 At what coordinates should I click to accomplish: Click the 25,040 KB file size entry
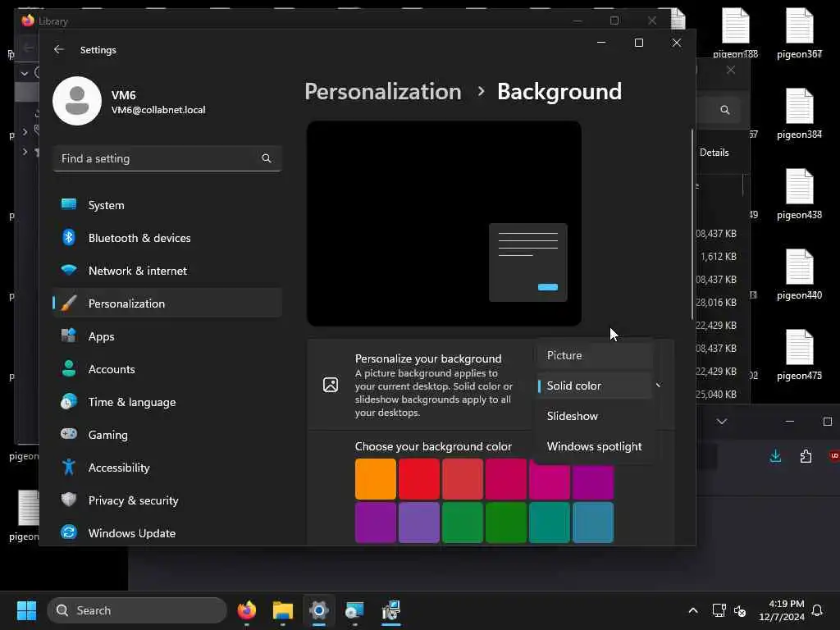[x=716, y=395]
